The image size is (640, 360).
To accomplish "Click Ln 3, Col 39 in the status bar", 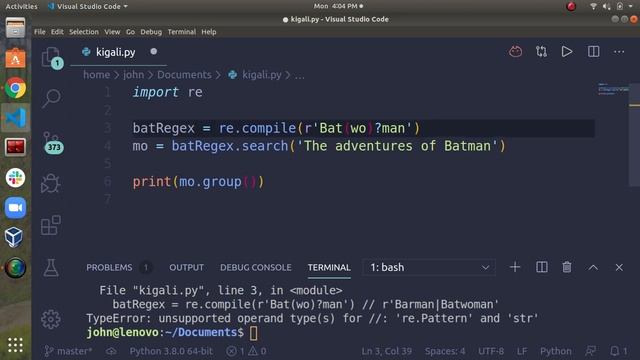I will (x=387, y=351).
